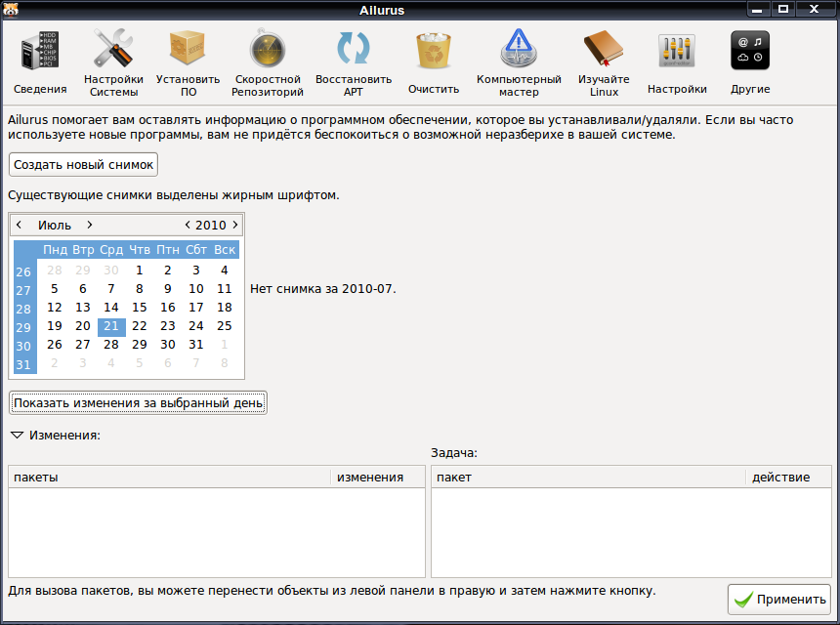Open the Настройки sliders icon

pyautogui.click(x=677, y=51)
